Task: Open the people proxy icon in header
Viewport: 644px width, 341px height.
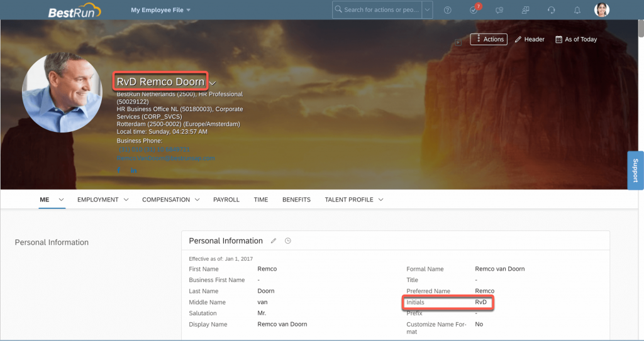Action: coord(525,10)
